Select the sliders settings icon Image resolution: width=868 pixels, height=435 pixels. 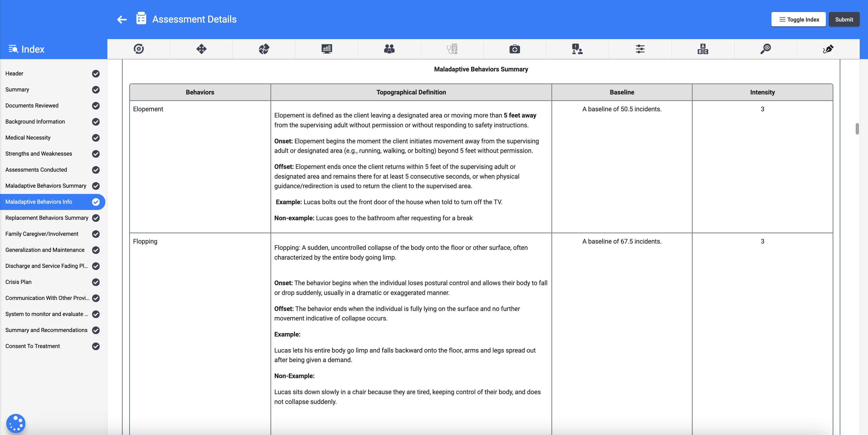pyautogui.click(x=640, y=49)
